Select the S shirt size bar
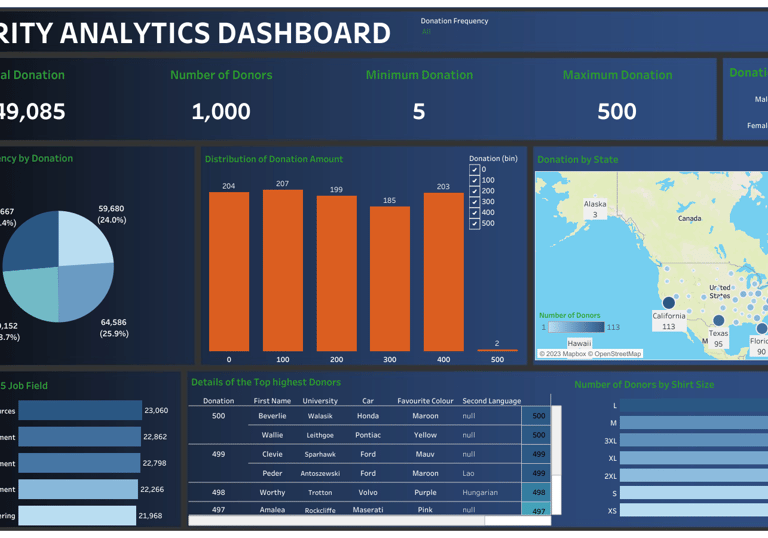Image resolution: width=768 pixels, height=538 pixels. pyautogui.click(x=694, y=493)
